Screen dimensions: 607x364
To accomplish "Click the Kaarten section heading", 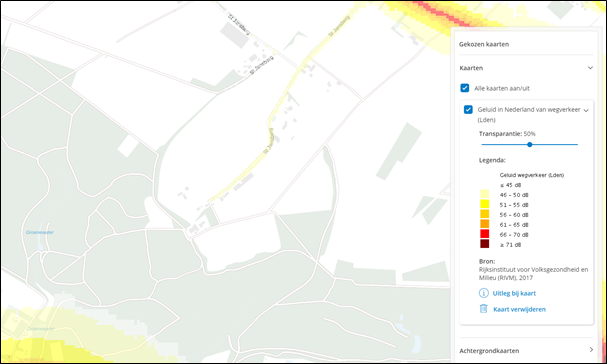I will click(471, 68).
